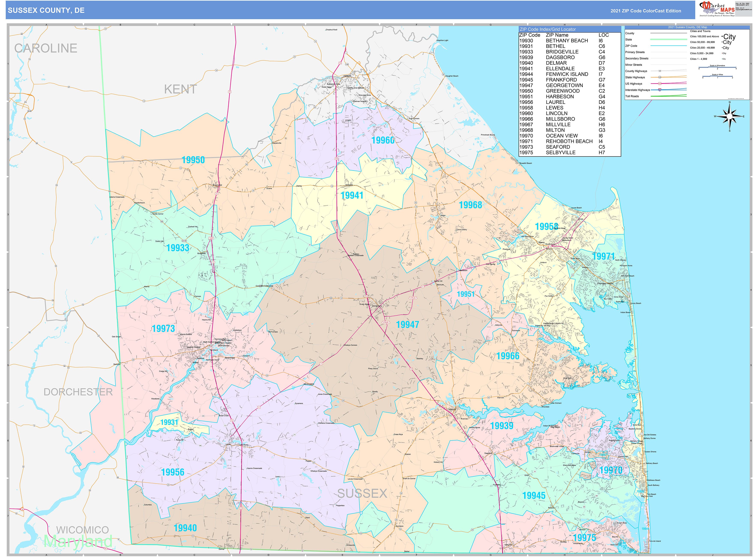Click the Interstate Highways legend entry
This screenshot has width=756, height=557.
pyautogui.click(x=656, y=90)
